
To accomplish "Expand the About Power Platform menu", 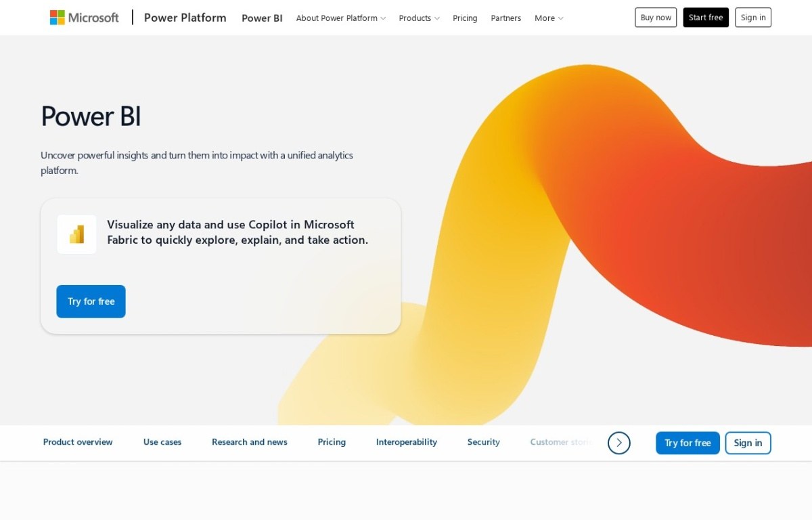I will click(x=341, y=18).
